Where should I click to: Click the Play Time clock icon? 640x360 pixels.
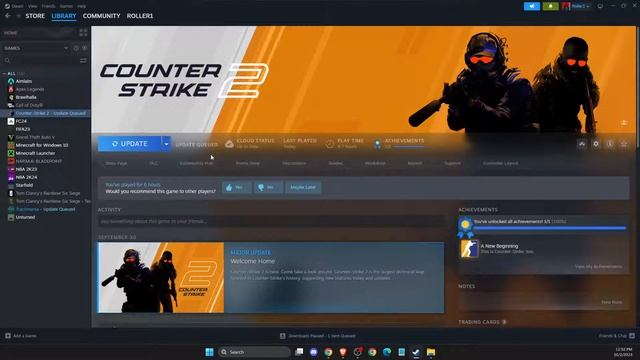point(330,144)
